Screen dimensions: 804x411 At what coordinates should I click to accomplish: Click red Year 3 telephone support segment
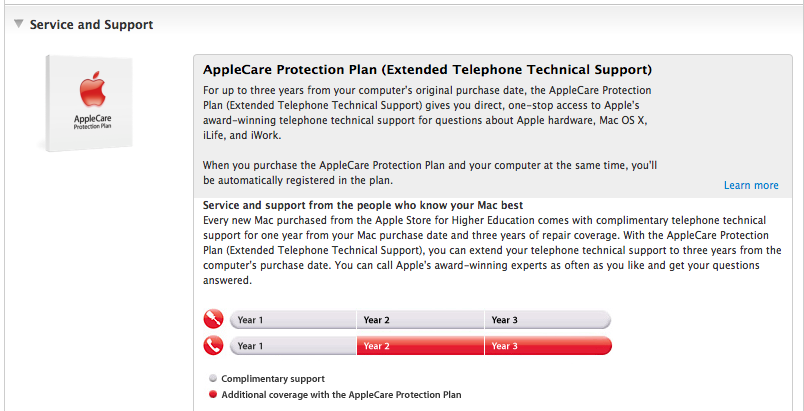[x=548, y=346]
